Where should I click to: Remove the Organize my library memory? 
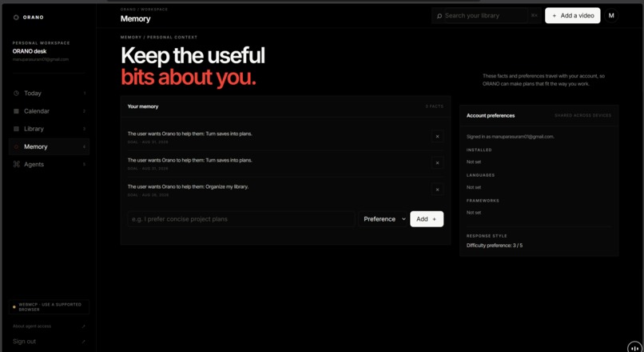pos(437,190)
